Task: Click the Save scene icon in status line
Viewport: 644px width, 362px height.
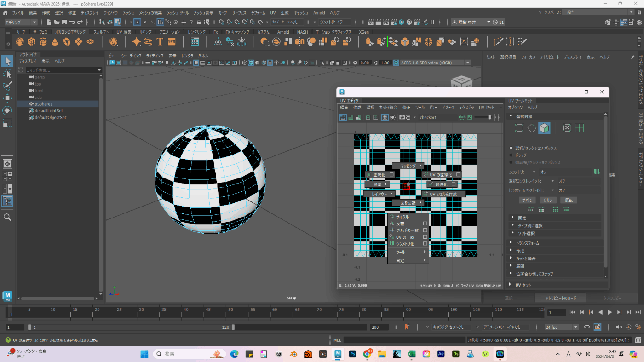Action: [64, 22]
